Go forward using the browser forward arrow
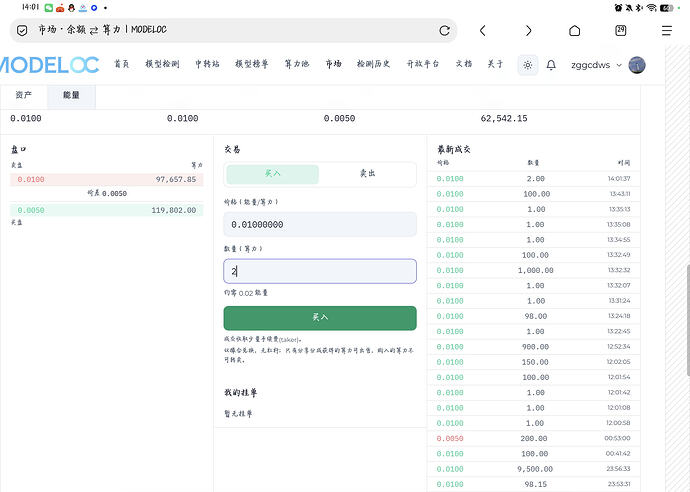Viewport: 690px width, 492px height. pyautogui.click(x=529, y=30)
